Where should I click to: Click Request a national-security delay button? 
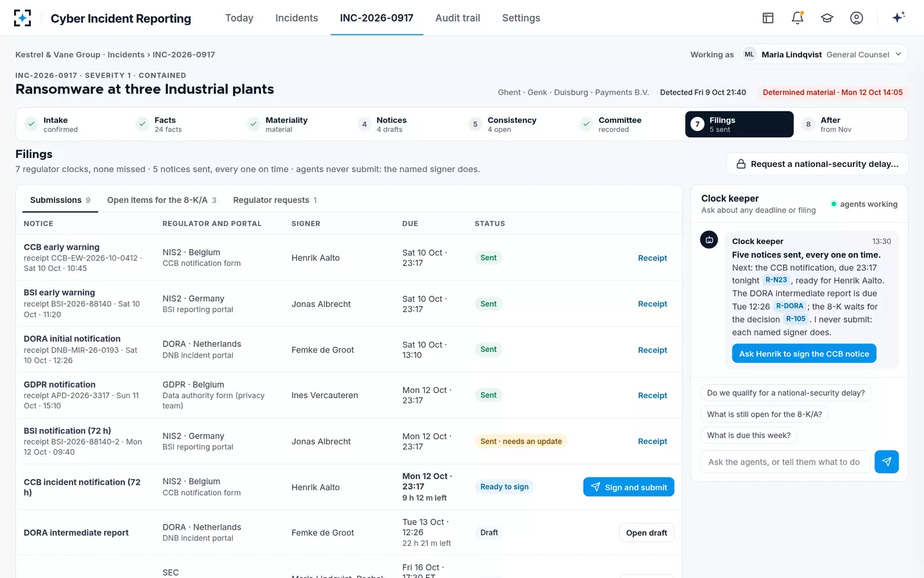817,164
